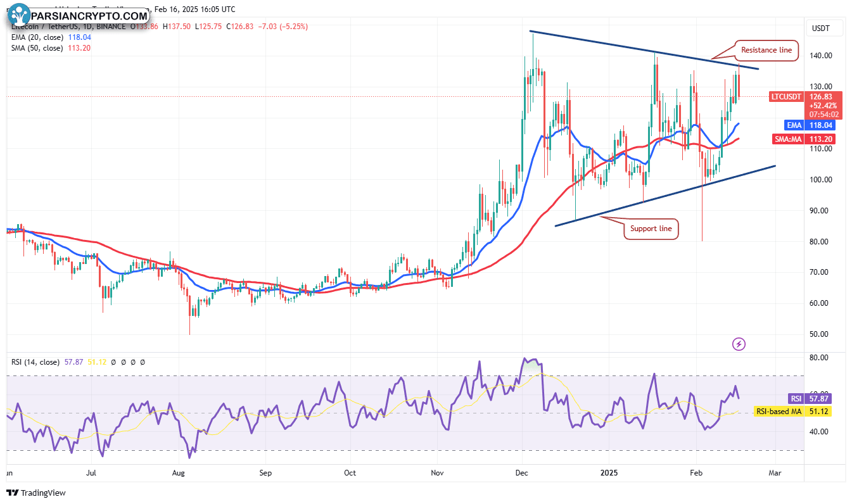Image resolution: width=852 pixels, height=504 pixels.
Task: Click the 'Support line' callout label
Action: point(651,229)
